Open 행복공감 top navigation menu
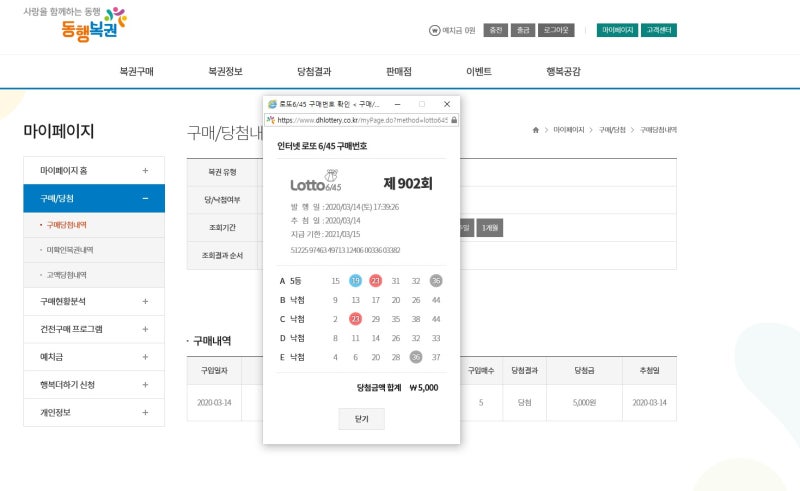Screen dimensions: 800x491 point(563,71)
